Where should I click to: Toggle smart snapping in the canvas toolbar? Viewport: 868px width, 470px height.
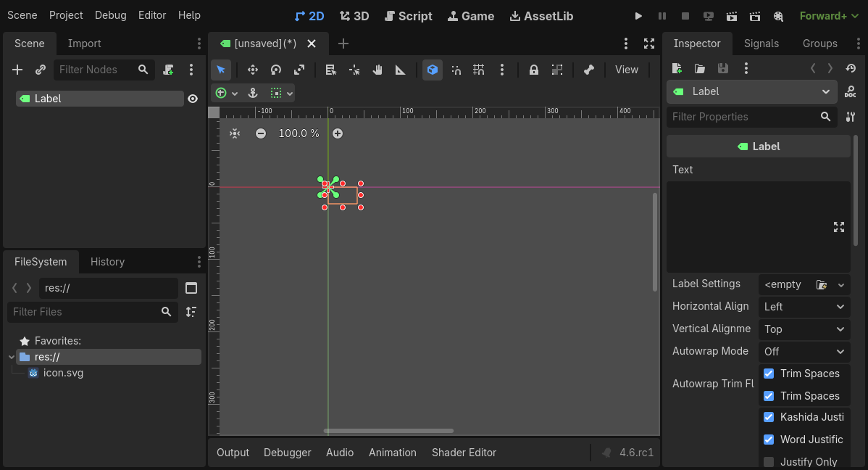tap(456, 70)
